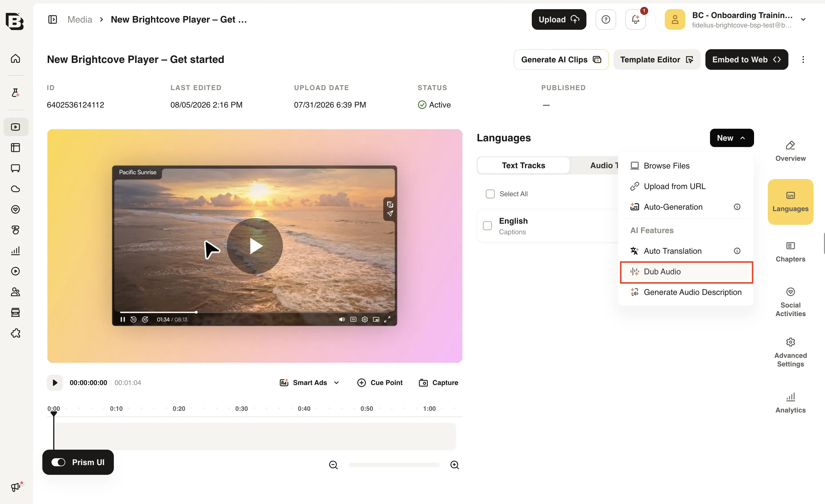Show info for Auto Translation
Image resolution: width=825 pixels, height=504 pixels.
[737, 251]
